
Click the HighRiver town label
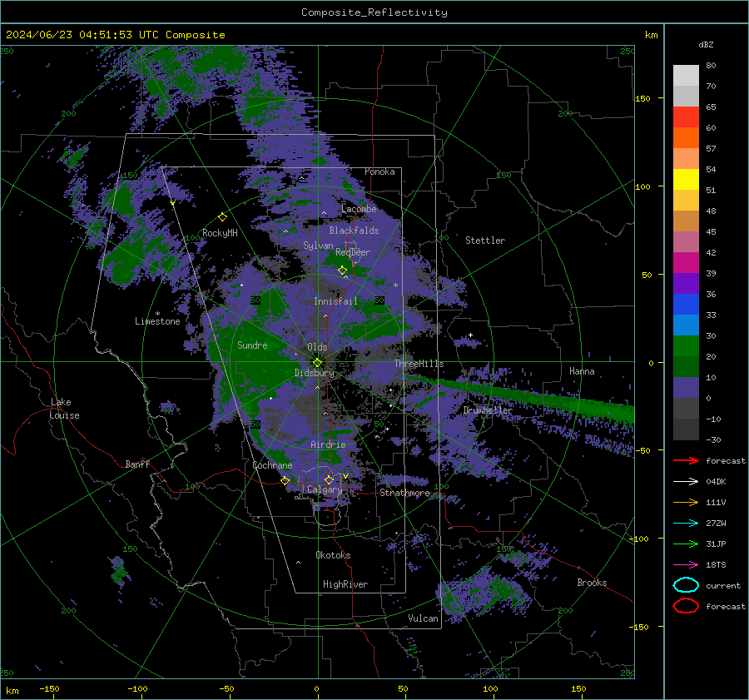pyautogui.click(x=345, y=584)
